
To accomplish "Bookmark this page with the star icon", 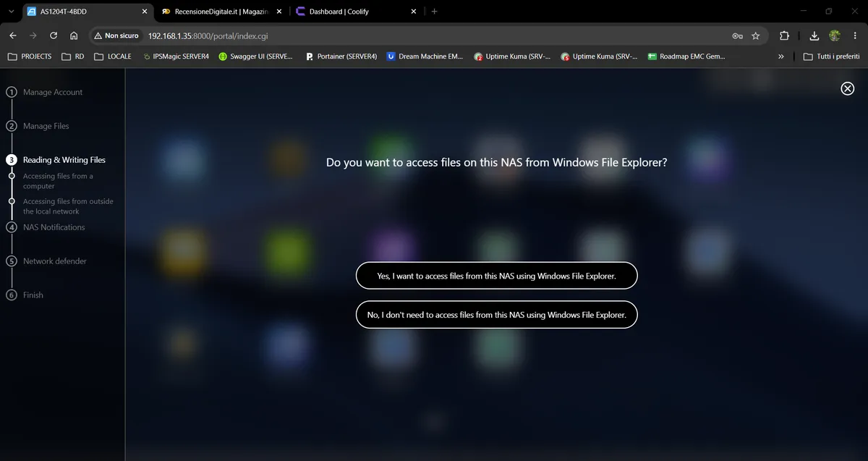I will pyautogui.click(x=756, y=35).
